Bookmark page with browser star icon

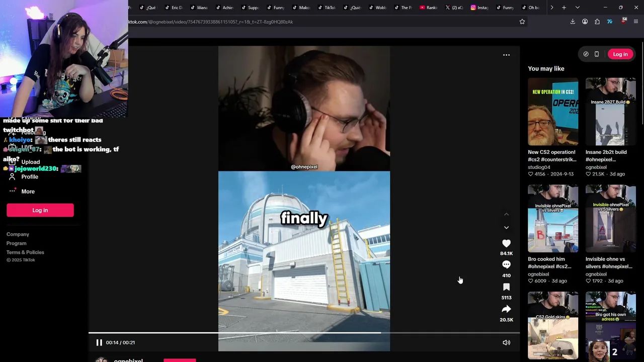point(522,22)
